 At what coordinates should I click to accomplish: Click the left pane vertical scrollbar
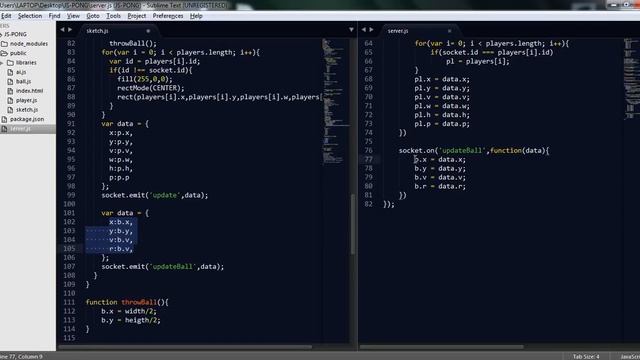click(x=352, y=224)
